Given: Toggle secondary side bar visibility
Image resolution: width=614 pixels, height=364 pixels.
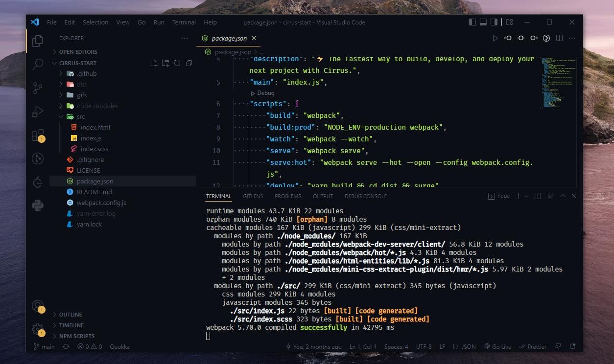Looking at the screenshot, I should (x=495, y=22).
